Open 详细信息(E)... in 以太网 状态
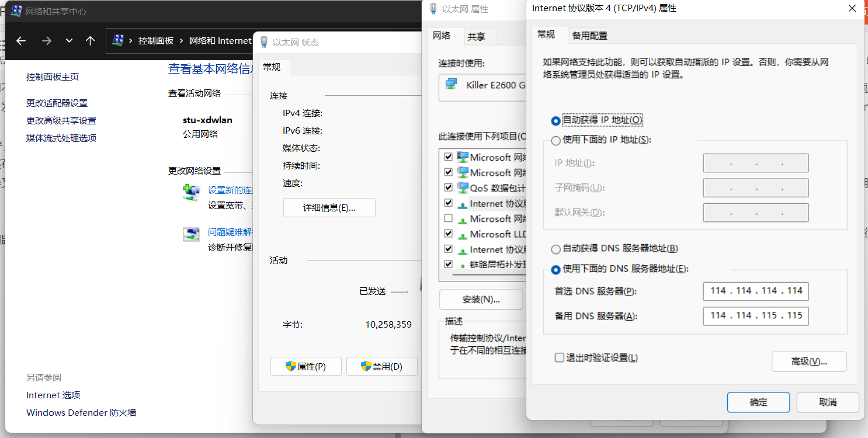The height and width of the screenshot is (438, 868). click(329, 207)
